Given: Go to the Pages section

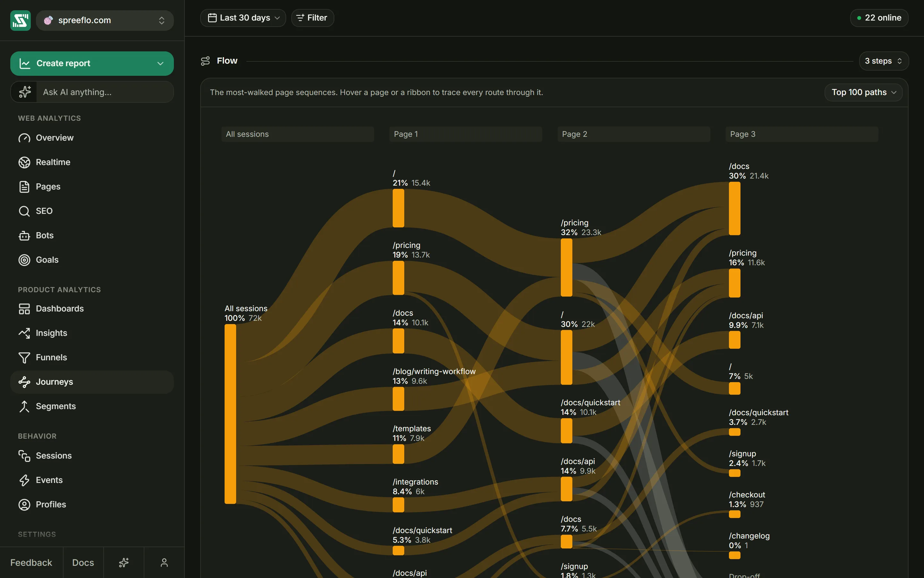Looking at the screenshot, I should pos(92,187).
